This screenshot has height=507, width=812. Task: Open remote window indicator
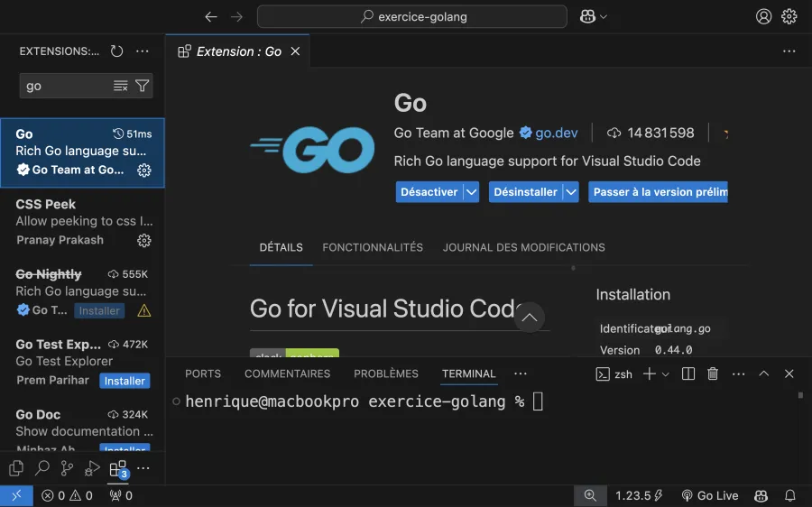click(16, 496)
